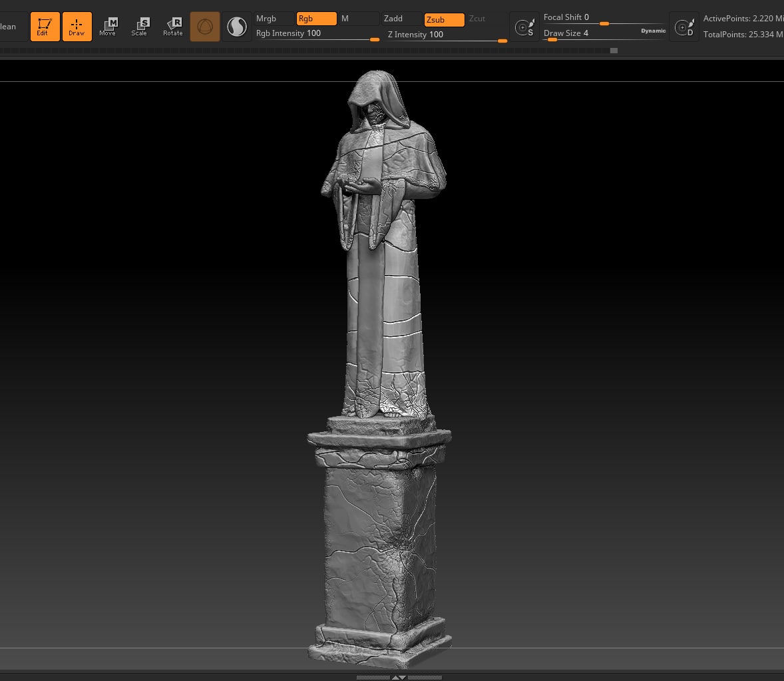Click the half-tone sphere material icon
Image resolution: width=784 pixels, height=681 pixels.
236,27
